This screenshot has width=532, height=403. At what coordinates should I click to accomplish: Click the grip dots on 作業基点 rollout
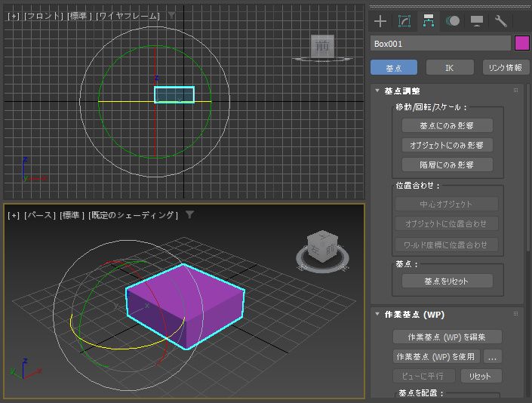515,314
